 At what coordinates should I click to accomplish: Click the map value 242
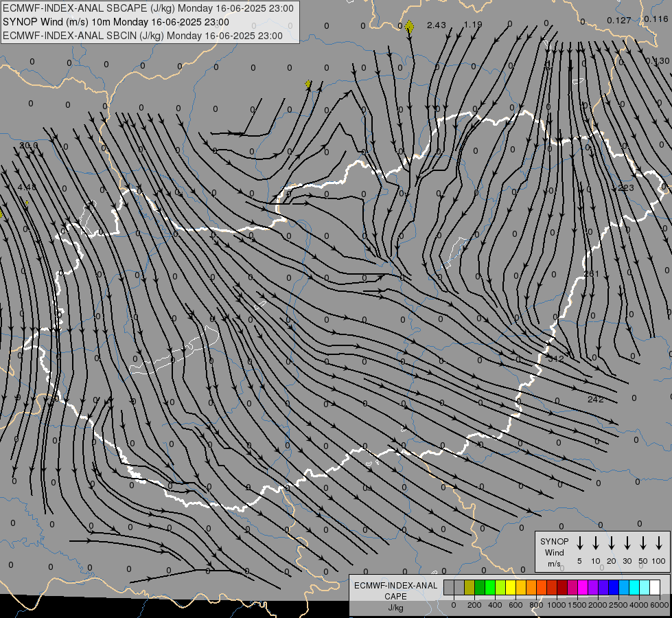click(x=596, y=399)
